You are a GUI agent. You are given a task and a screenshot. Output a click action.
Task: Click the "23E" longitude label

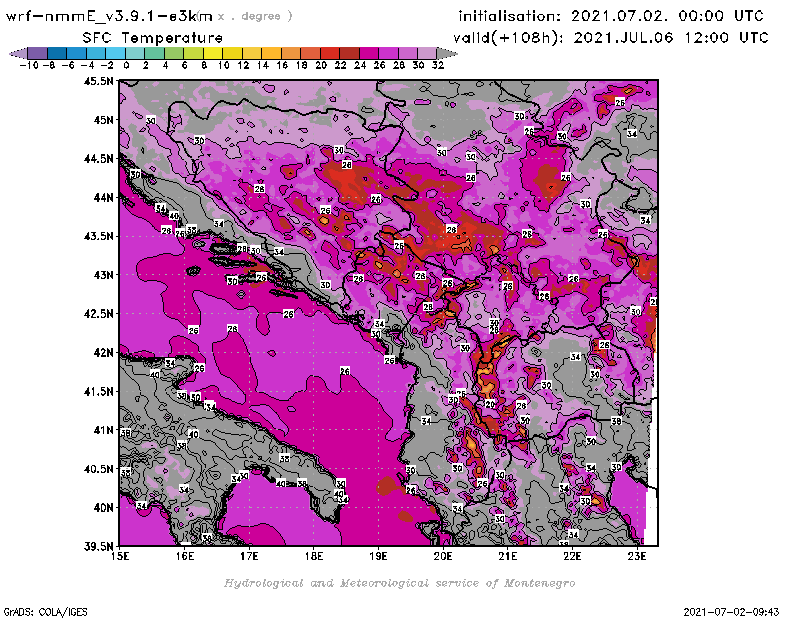click(x=637, y=556)
